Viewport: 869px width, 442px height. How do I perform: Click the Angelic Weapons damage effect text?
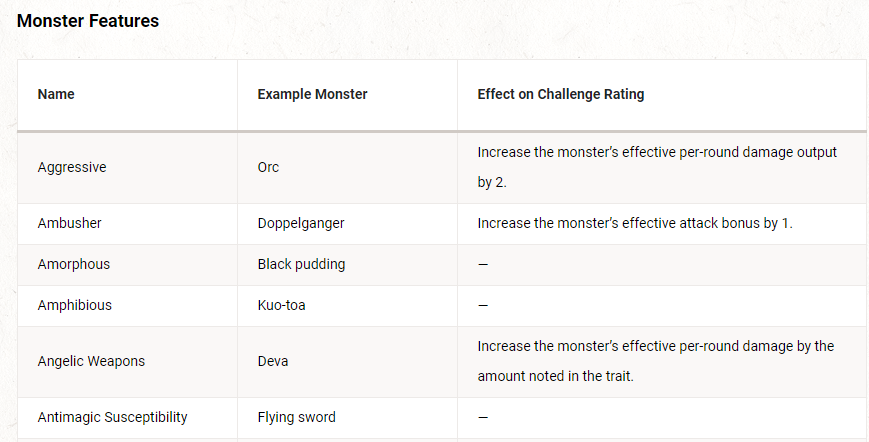click(x=655, y=362)
